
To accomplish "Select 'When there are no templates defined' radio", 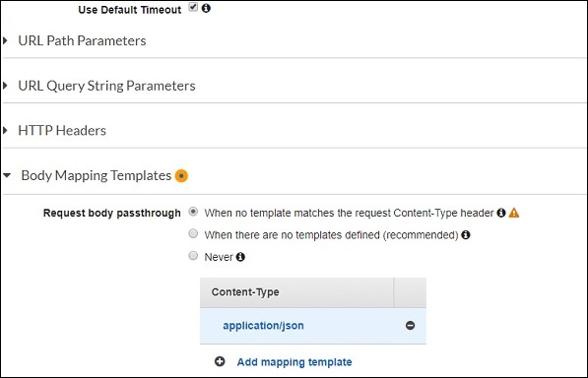I will 193,233.
